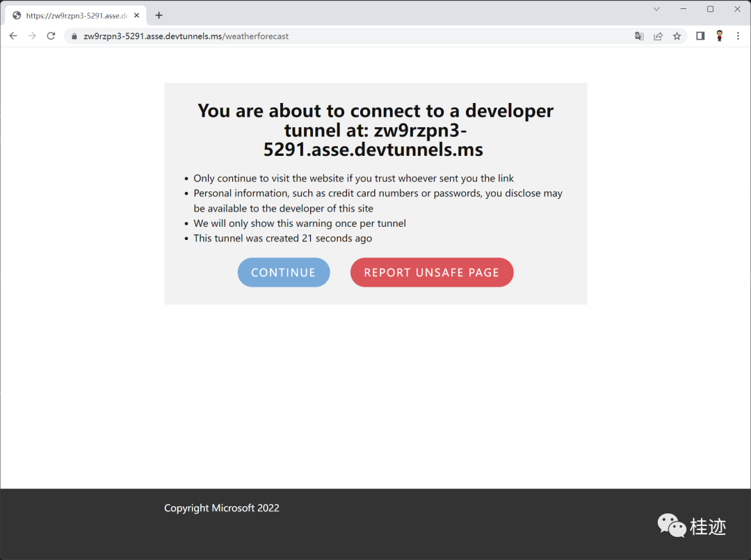Image resolution: width=751 pixels, height=560 pixels.
Task: Click 'We will only show this warning' text
Action: tap(299, 223)
